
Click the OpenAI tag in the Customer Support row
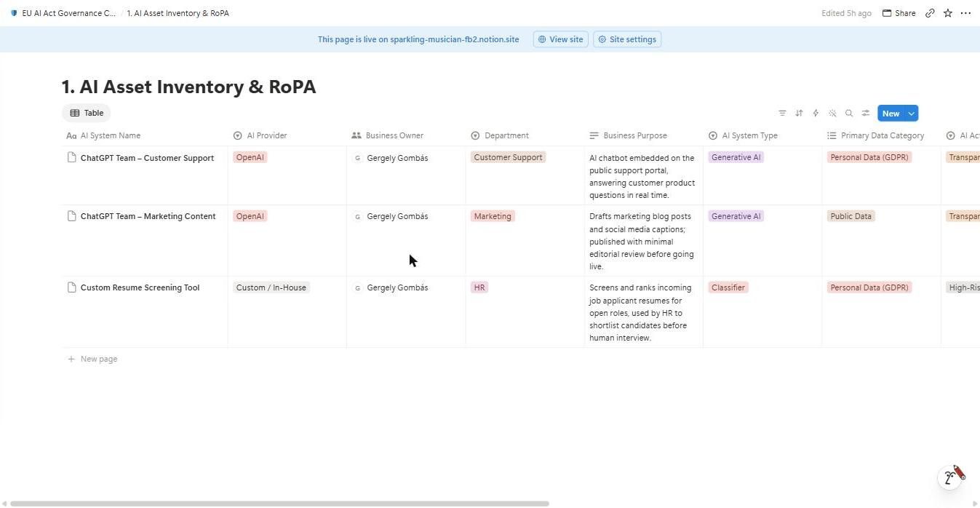250,157
